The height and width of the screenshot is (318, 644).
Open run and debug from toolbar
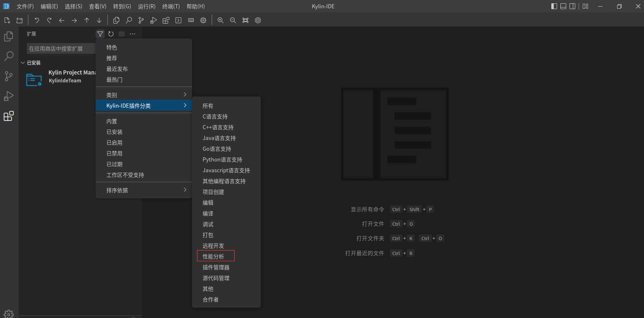(x=154, y=20)
